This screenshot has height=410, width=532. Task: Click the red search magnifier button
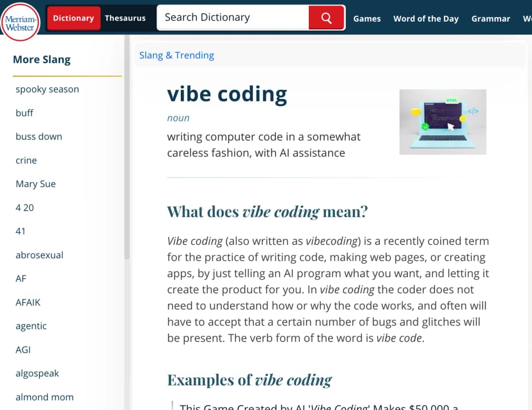[327, 18]
